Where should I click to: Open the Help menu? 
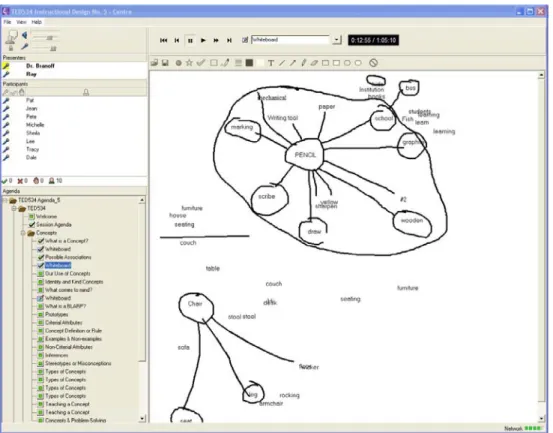[x=37, y=22]
